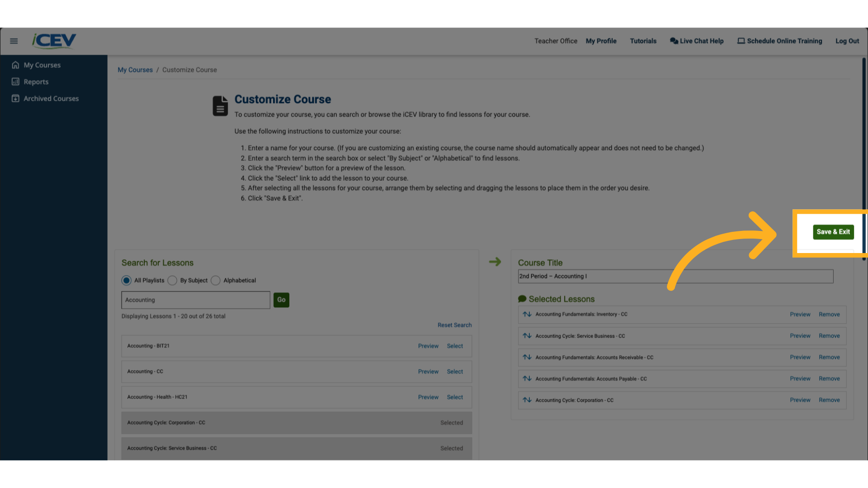Select the All Playlists radio button
The width and height of the screenshot is (868, 488).
tap(126, 280)
